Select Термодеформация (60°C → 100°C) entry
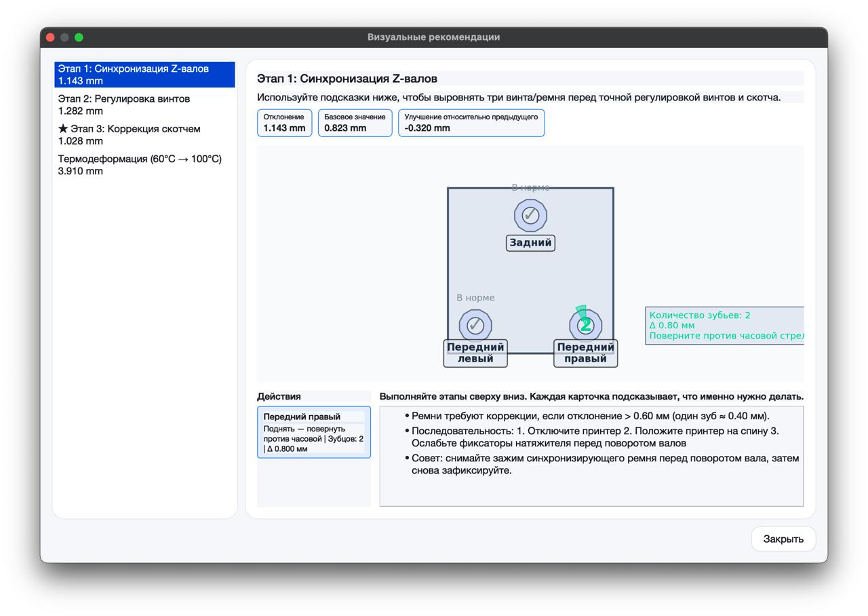This screenshot has height=616, width=868. [x=144, y=165]
